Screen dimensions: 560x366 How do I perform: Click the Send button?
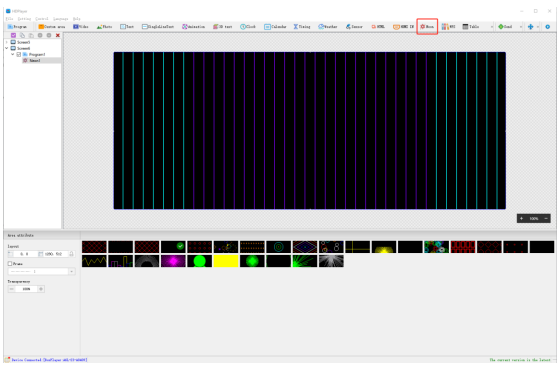505,27
